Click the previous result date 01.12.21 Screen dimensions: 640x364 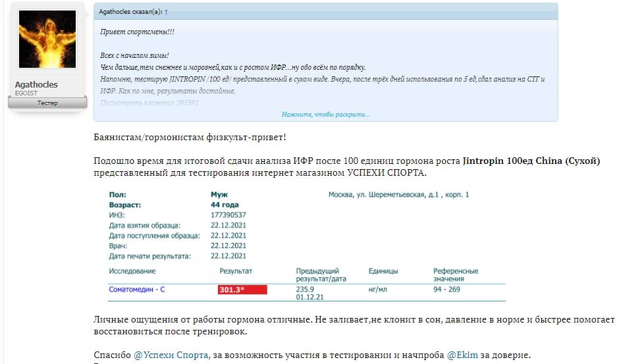pyautogui.click(x=309, y=297)
